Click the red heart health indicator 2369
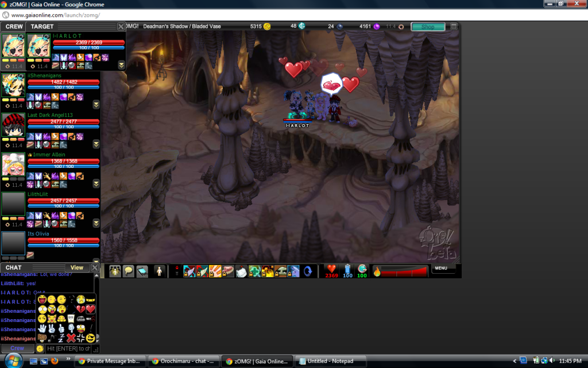 click(x=331, y=271)
